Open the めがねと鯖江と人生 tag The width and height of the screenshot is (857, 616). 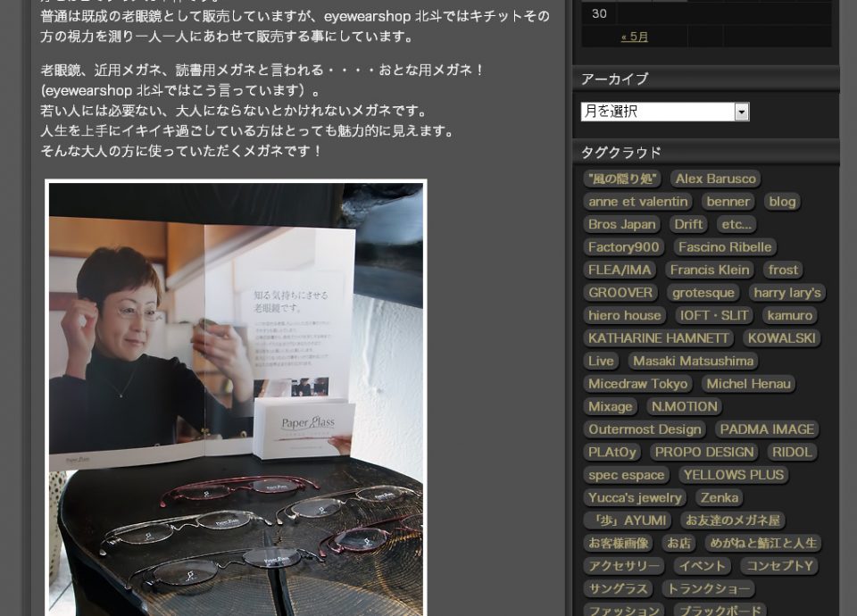coord(763,544)
